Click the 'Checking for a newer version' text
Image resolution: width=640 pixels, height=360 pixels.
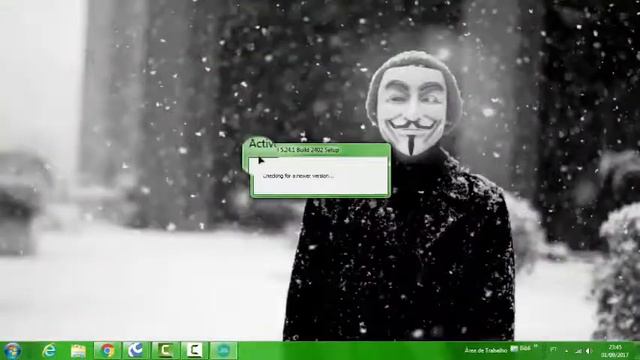298,176
